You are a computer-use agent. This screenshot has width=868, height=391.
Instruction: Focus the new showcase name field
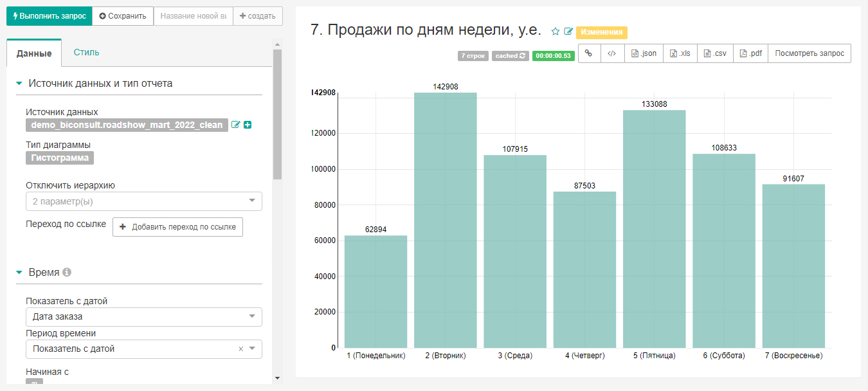click(193, 16)
